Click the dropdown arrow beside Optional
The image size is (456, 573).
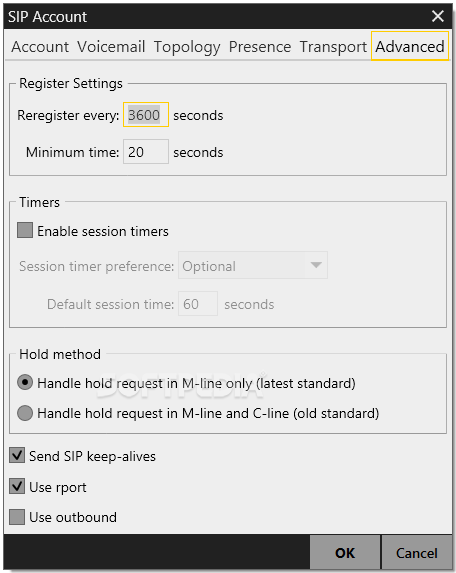point(316,265)
